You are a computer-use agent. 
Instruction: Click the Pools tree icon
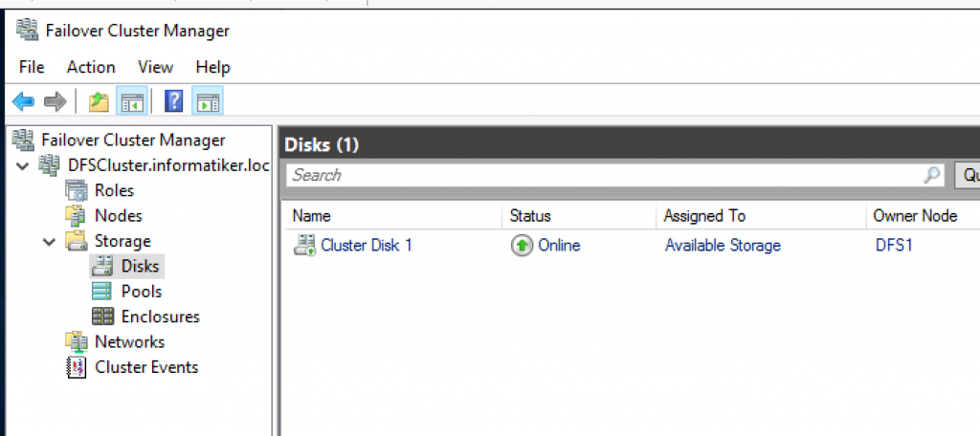tap(103, 291)
